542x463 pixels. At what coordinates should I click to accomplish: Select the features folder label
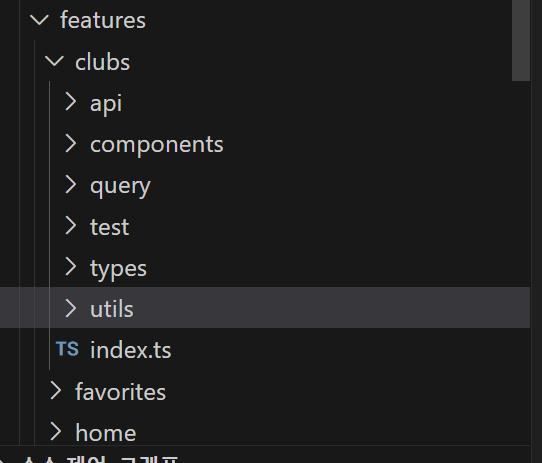click(103, 20)
